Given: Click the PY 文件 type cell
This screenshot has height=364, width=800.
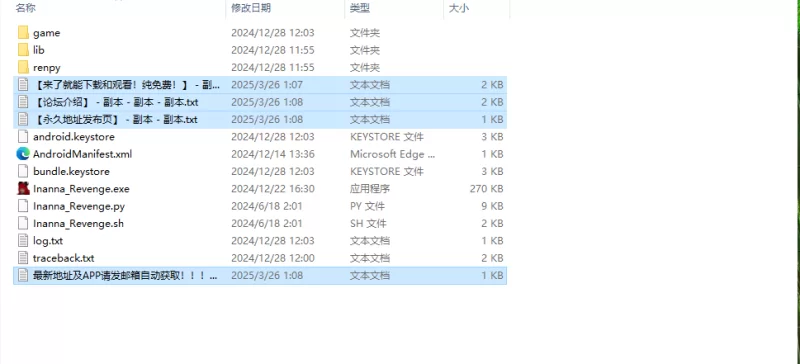Looking at the screenshot, I should coord(367,206).
